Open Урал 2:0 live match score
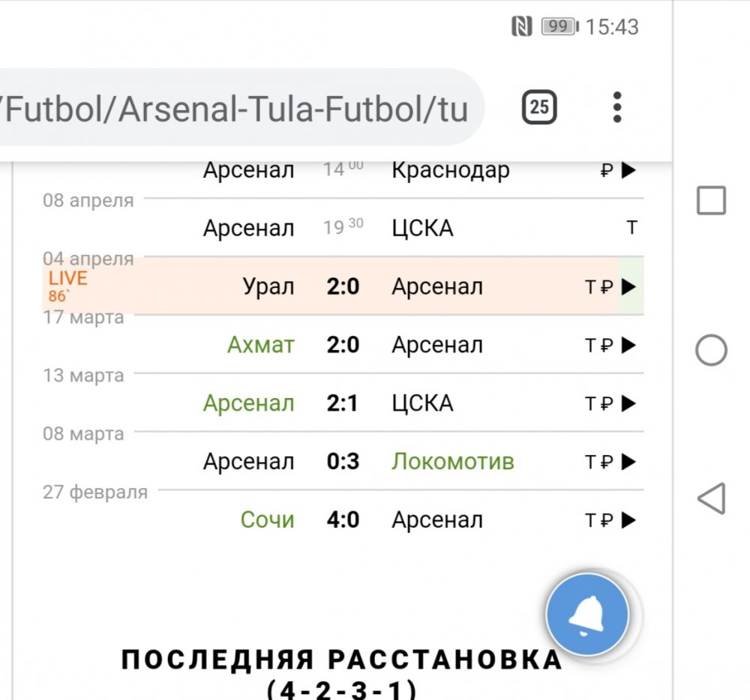750x700 pixels. 343,287
